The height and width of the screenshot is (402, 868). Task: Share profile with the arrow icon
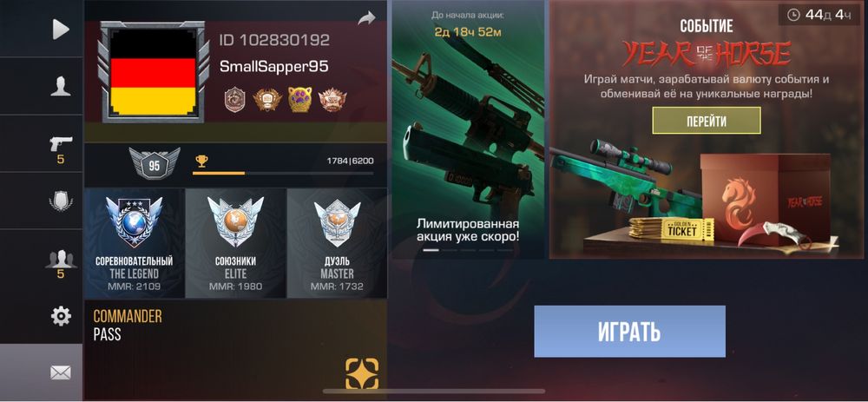click(366, 18)
